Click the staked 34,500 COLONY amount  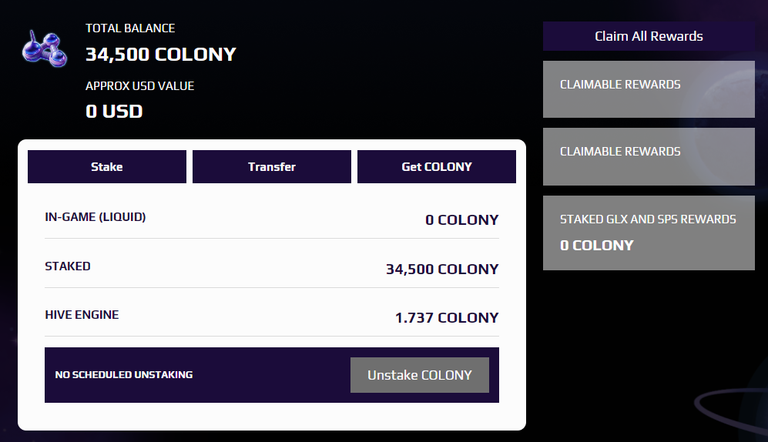coord(442,269)
